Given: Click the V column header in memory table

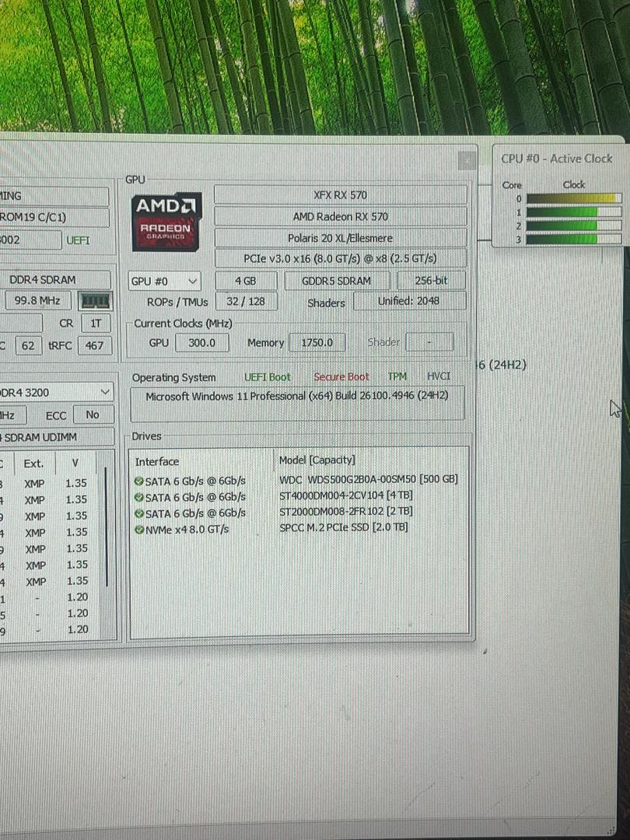Looking at the screenshot, I should (75, 464).
